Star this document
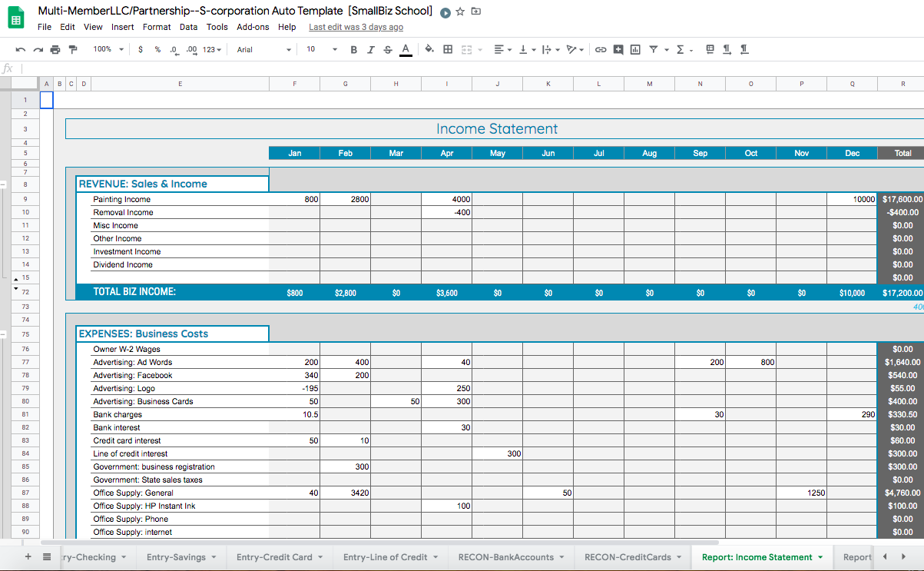 click(460, 12)
